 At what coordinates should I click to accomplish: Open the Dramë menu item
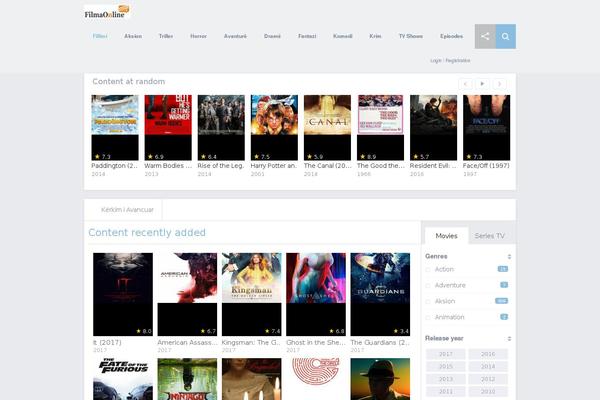(272, 36)
